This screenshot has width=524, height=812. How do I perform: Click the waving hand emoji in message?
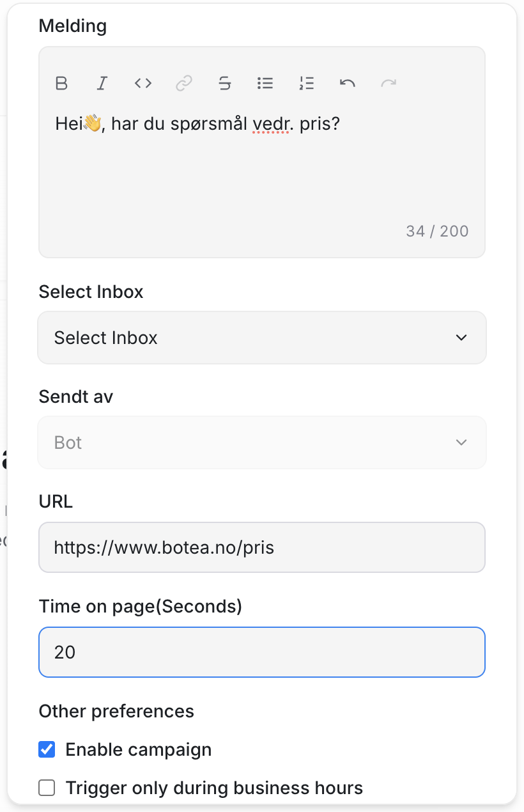93,123
